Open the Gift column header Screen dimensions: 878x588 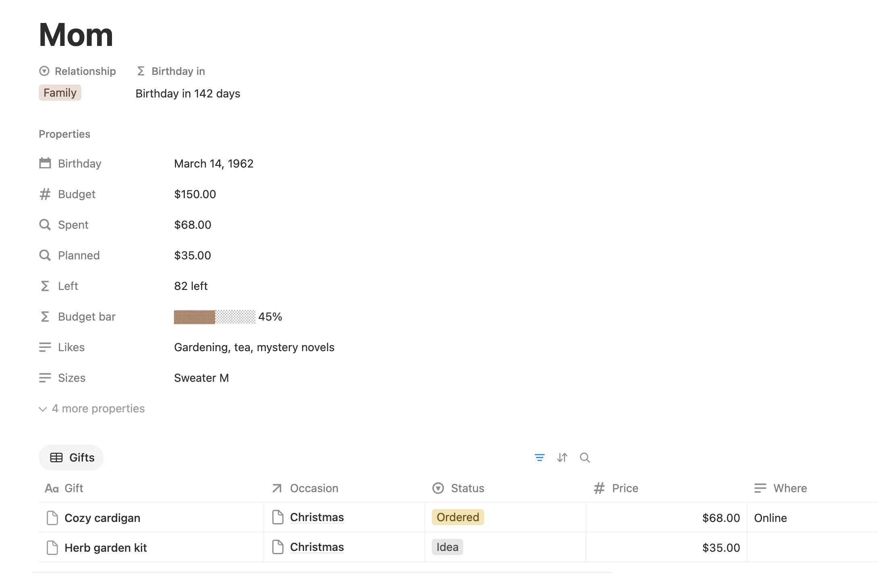[151, 488]
